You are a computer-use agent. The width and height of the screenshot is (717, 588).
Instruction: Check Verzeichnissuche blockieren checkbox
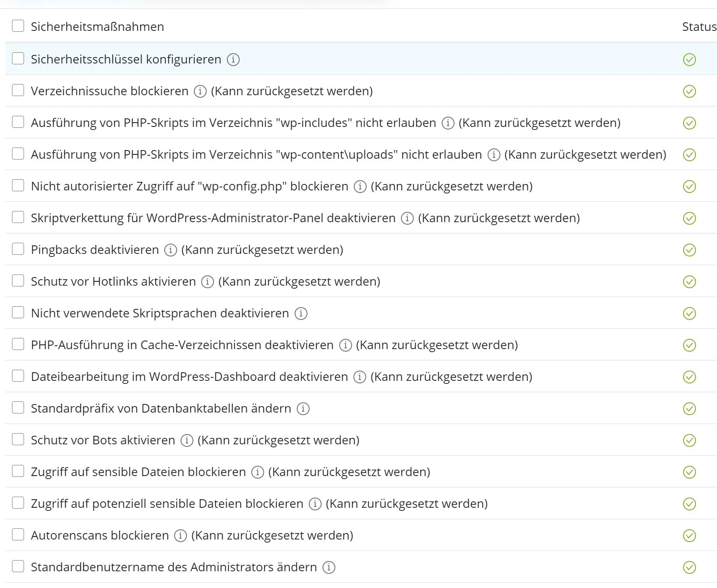pos(18,90)
